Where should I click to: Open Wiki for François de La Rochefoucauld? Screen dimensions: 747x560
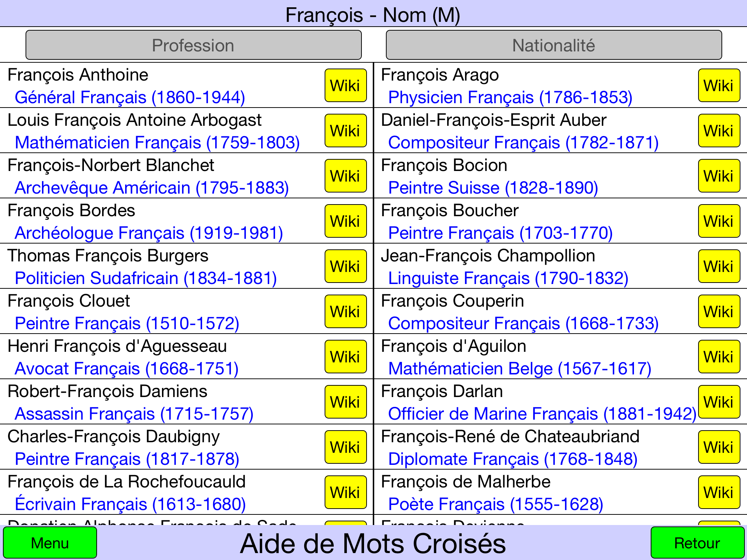click(345, 492)
